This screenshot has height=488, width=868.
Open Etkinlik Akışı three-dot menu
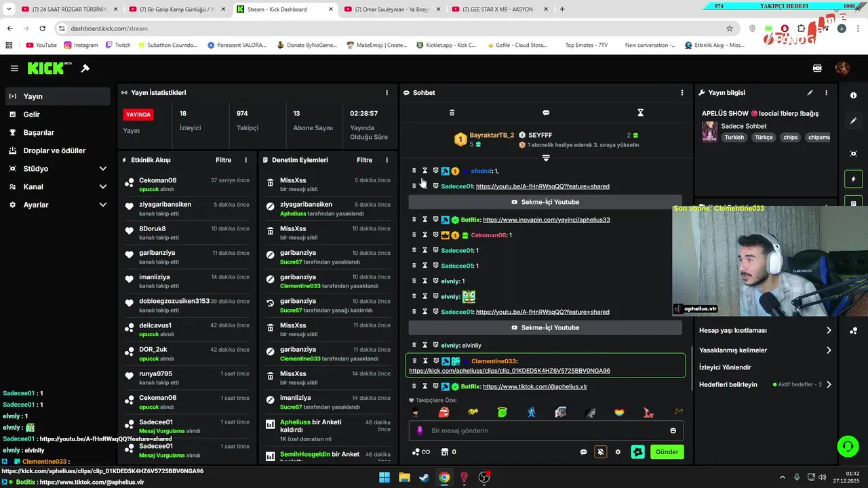(x=246, y=161)
